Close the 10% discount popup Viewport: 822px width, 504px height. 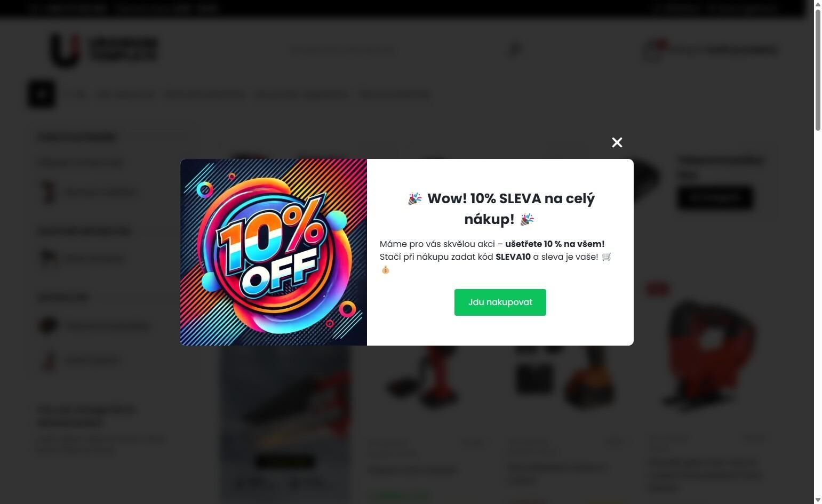coord(617,142)
